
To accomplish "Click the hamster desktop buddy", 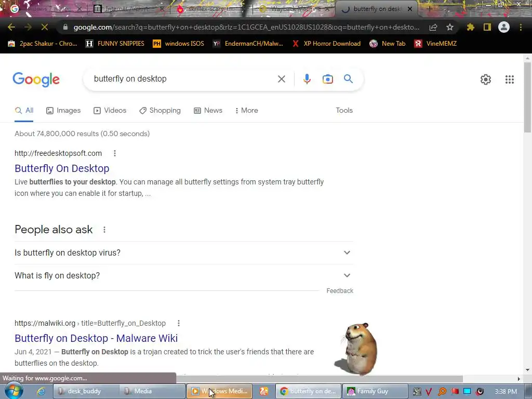I will coord(356,349).
